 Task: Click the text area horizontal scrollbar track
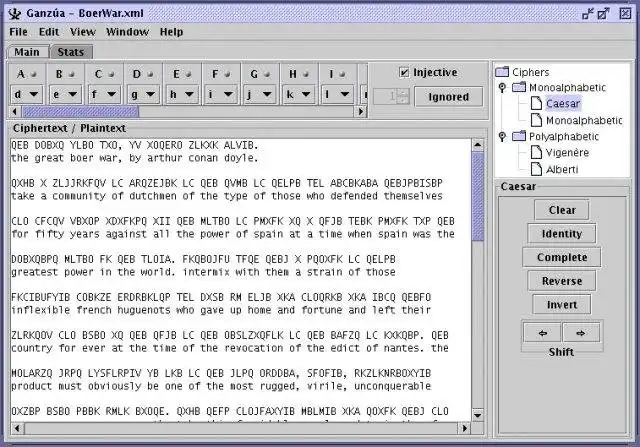[241, 428]
